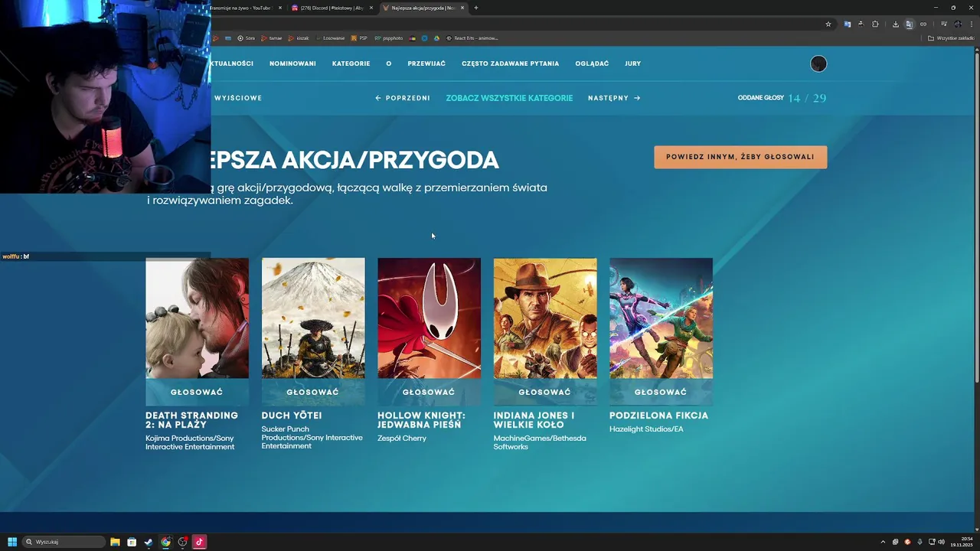Screen dimensions: 980x551
Task: Open the pink TikTok taskbar app
Action: point(199,542)
